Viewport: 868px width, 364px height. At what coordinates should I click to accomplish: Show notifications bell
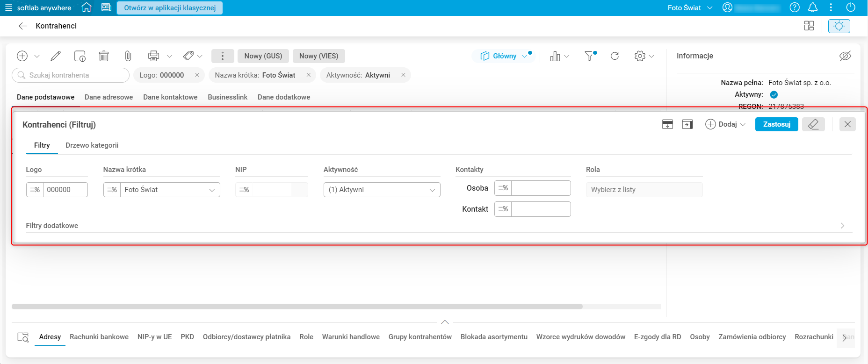(x=813, y=7)
